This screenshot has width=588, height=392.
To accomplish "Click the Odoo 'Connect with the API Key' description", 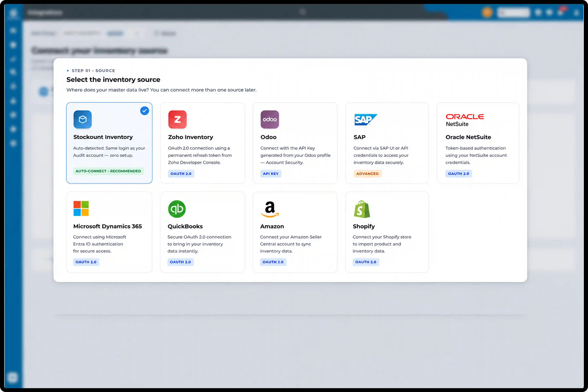I will tap(295, 155).
